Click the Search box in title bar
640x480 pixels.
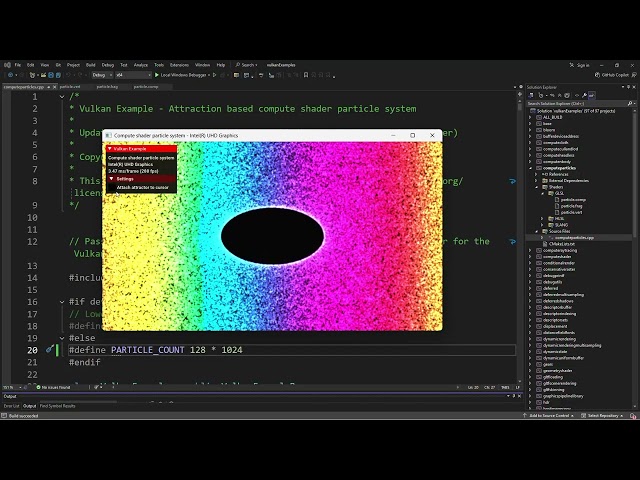click(247, 65)
